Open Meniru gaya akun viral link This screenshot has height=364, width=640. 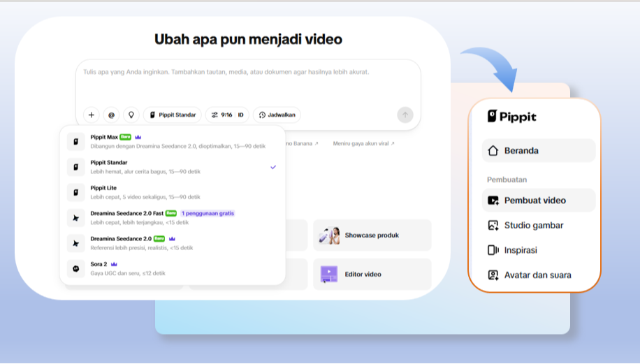point(364,144)
